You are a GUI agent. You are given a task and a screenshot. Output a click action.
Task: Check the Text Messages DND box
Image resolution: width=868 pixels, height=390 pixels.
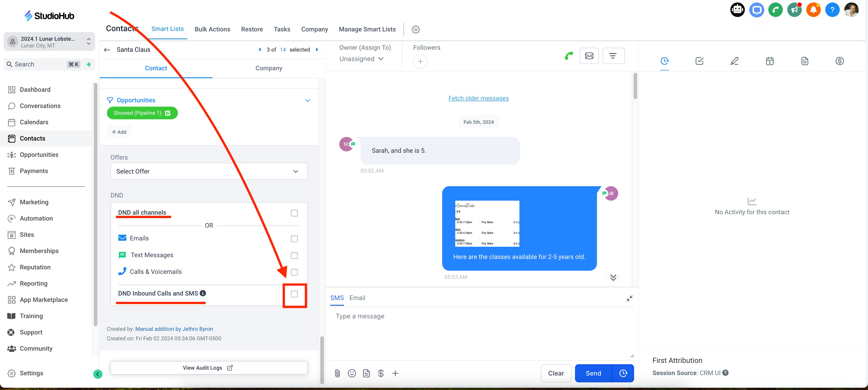[294, 255]
